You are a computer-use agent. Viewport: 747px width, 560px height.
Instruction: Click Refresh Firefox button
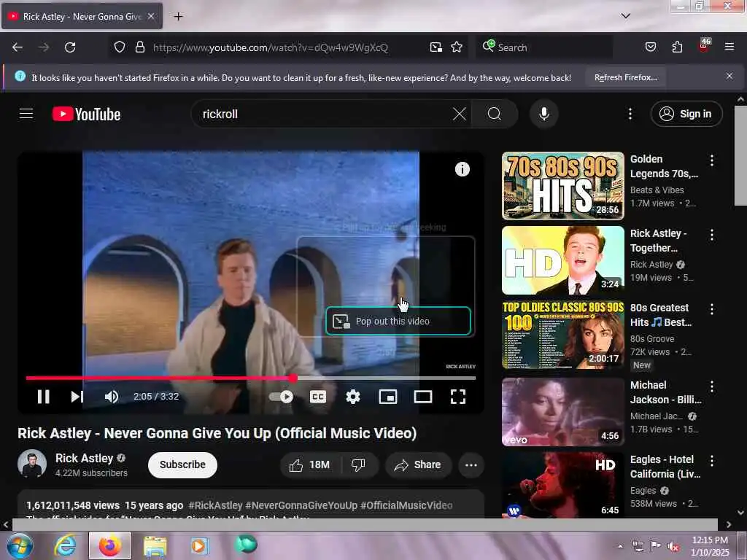point(625,77)
